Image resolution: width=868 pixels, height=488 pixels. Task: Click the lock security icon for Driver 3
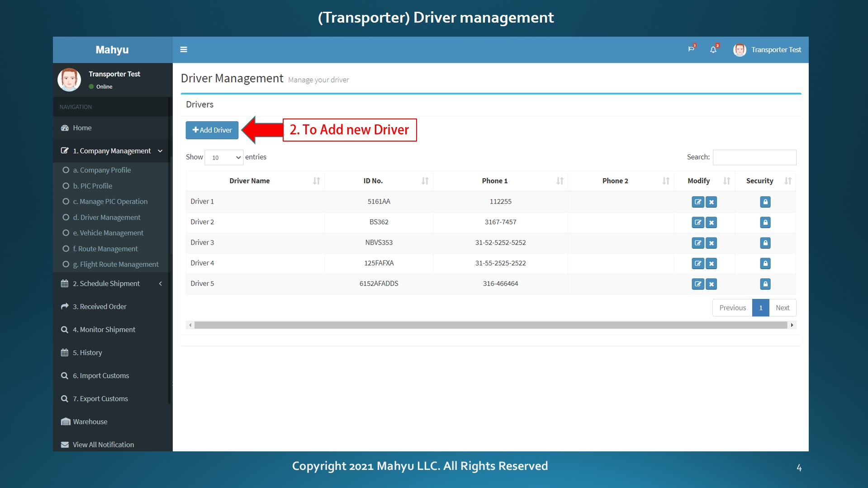click(765, 243)
